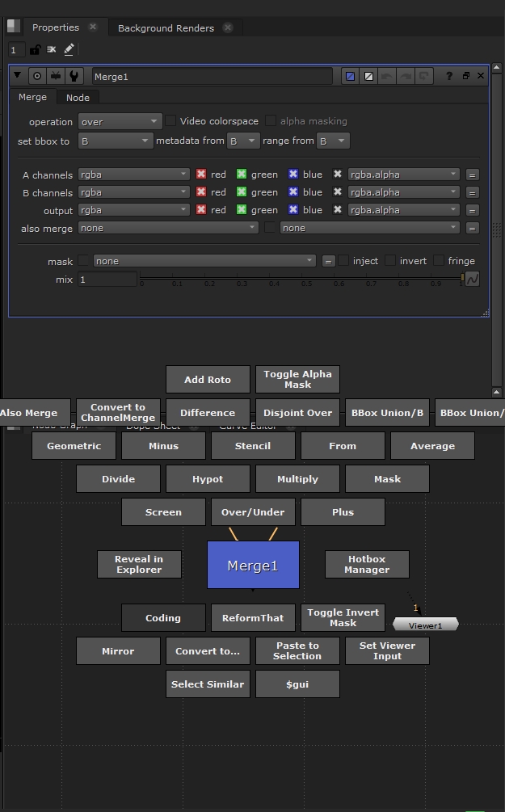The height and width of the screenshot is (812, 505).
Task: Click the Add Roto hotbox button
Action: pyautogui.click(x=208, y=380)
